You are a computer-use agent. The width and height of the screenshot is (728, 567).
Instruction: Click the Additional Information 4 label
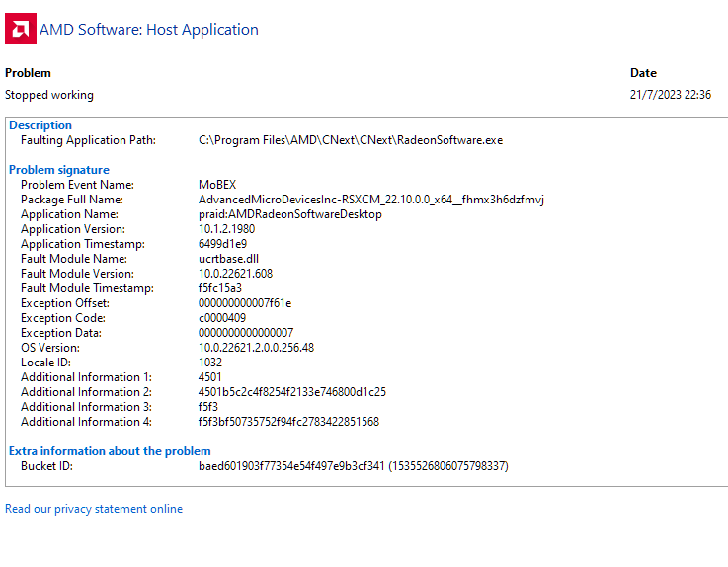click(x=86, y=422)
